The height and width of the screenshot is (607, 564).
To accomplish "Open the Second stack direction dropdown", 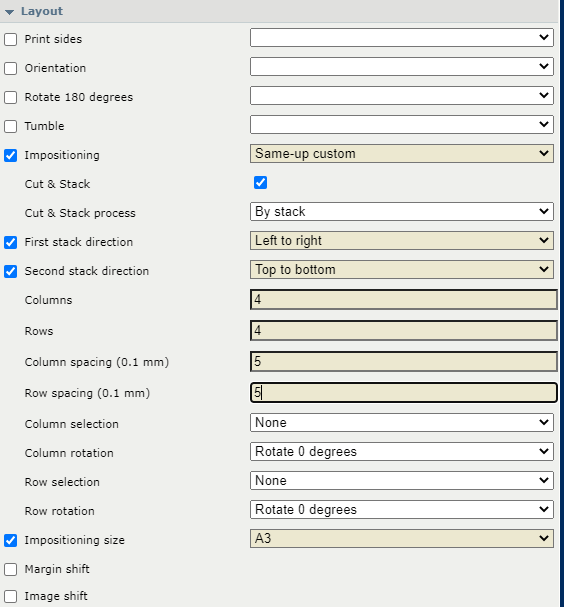I will coord(402,270).
